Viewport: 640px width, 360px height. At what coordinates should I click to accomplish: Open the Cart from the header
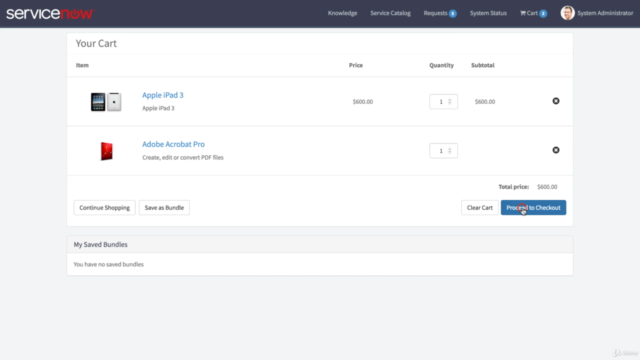click(533, 13)
